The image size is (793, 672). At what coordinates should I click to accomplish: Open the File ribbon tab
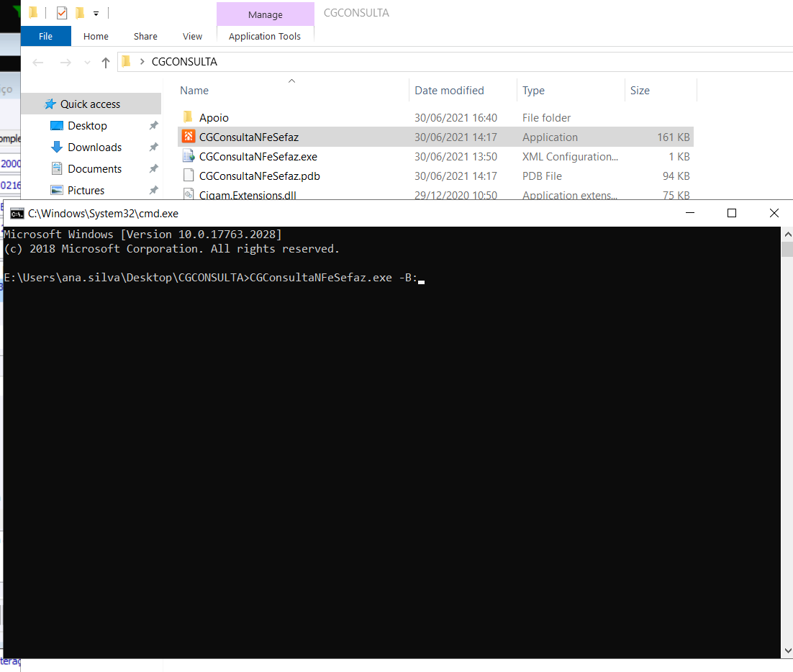click(45, 37)
